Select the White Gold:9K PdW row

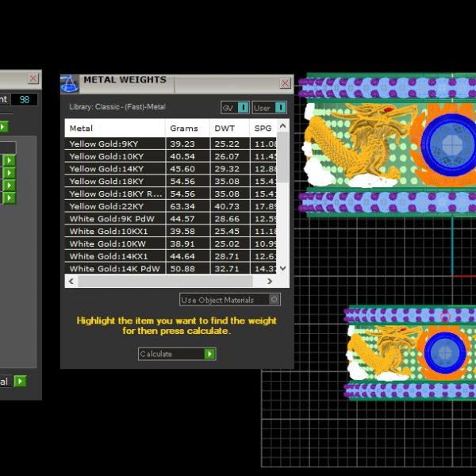point(171,219)
